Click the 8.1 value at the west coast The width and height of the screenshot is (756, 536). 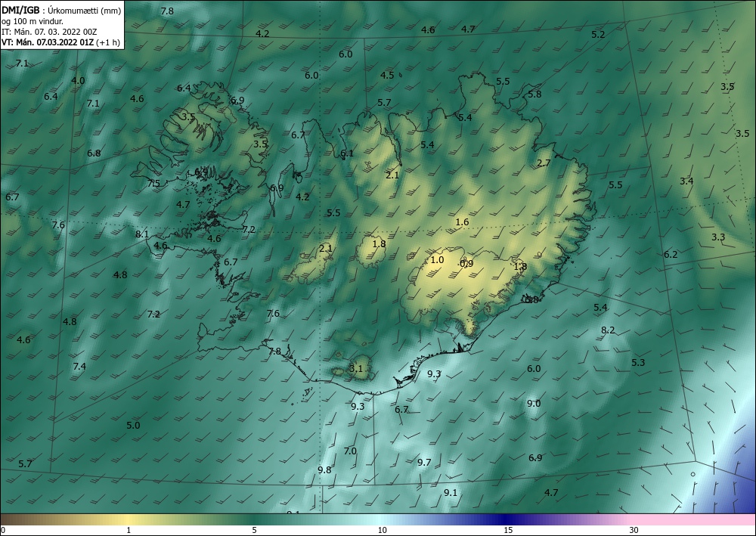pos(142,234)
